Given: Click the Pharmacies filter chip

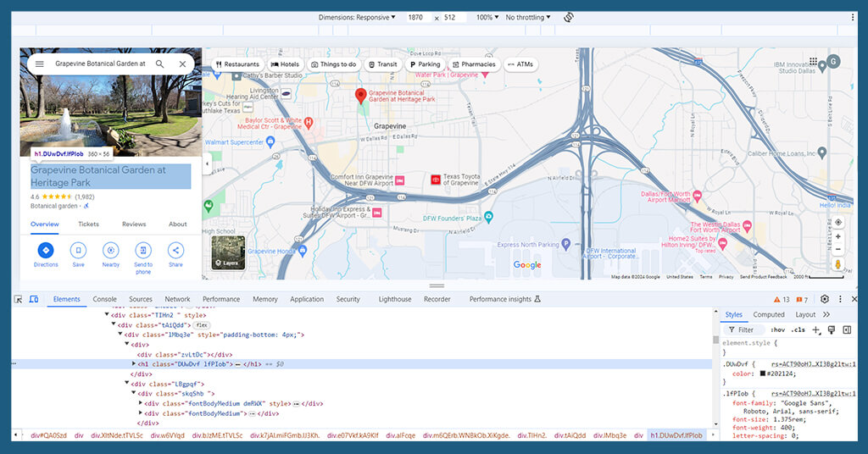Looking at the screenshot, I should (474, 64).
